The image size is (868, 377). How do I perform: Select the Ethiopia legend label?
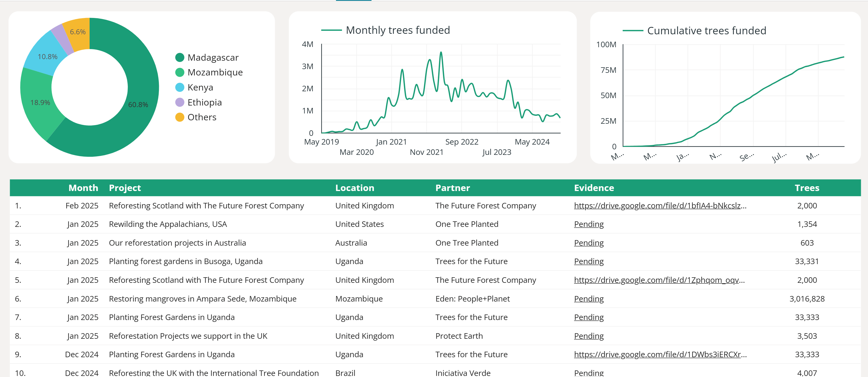[x=204, y=102]
